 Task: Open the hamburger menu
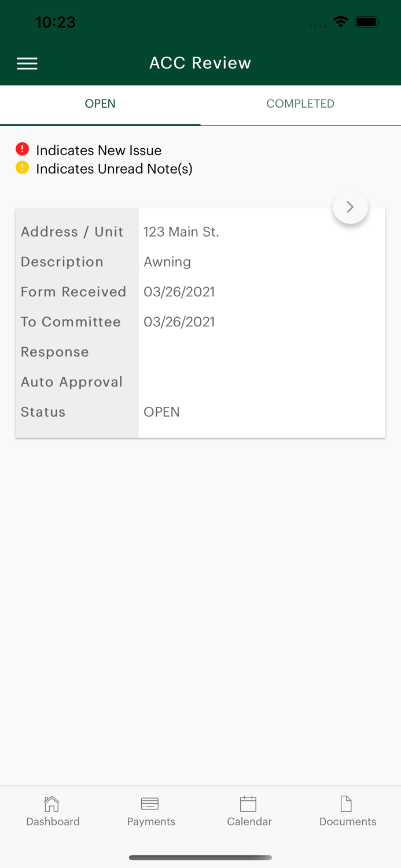tap(27, 63)
